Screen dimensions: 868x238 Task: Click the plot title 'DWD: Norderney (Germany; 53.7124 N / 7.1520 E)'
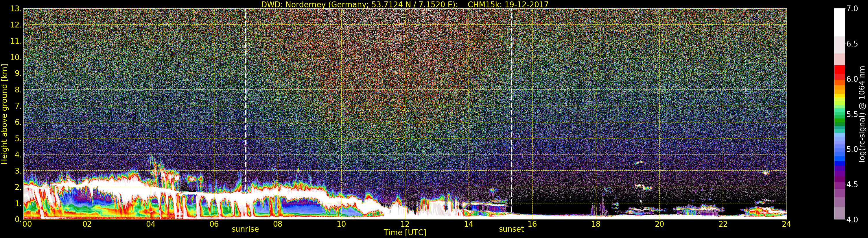point(359,4)
